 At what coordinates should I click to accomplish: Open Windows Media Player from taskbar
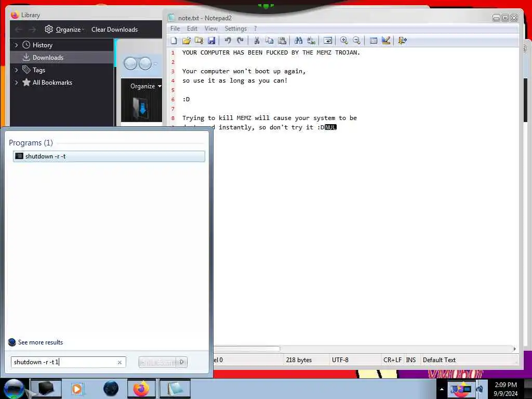(77, 389)
